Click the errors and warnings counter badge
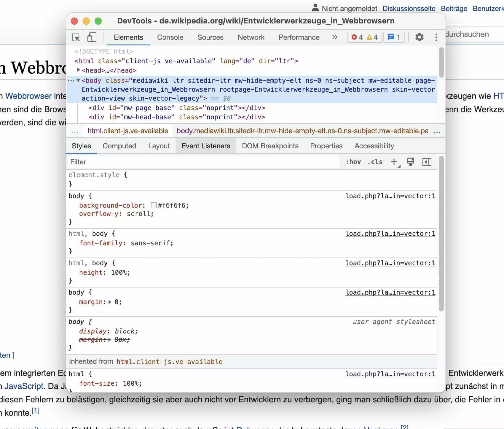This screenshot has height=429, width=504. (x=364, y=37)
